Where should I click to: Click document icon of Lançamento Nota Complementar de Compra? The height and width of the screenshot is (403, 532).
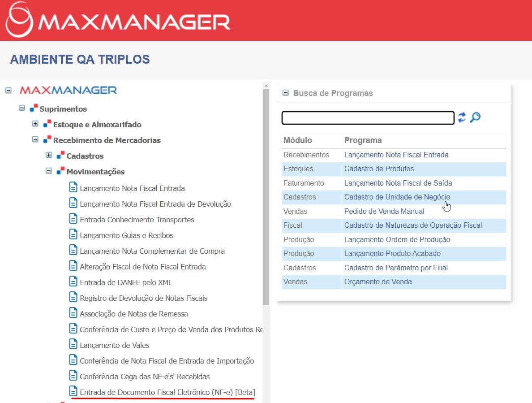73,250
